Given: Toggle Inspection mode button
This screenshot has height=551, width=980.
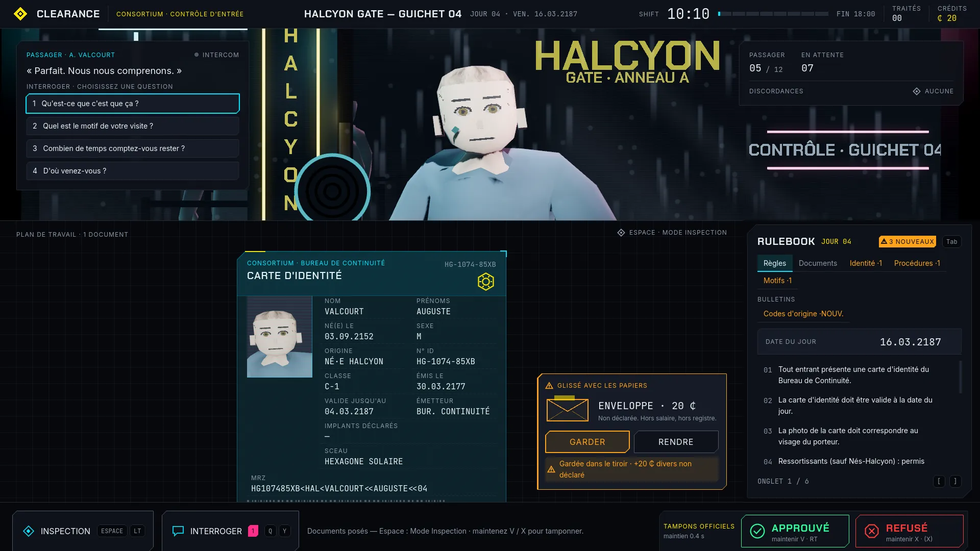Looking at the screenshot, I should click(x=83, y=531).
